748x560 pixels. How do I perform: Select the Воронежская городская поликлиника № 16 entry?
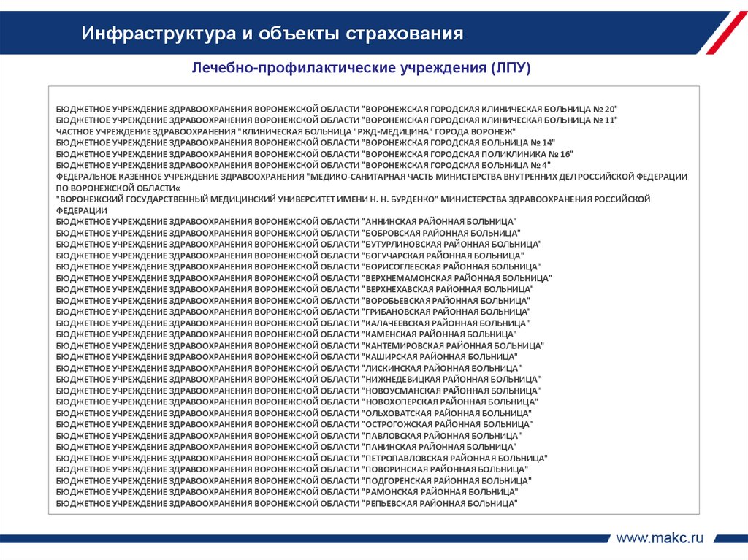[x=314, y=154]
